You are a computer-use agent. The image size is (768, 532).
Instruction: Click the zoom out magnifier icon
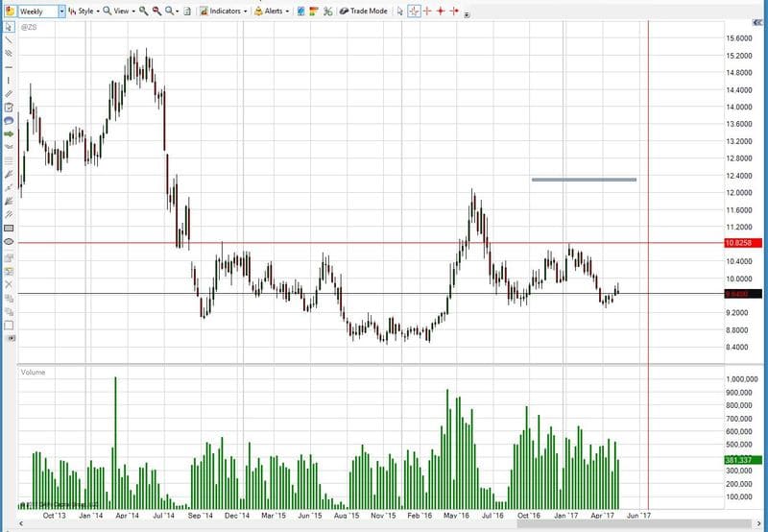[156, 11]
